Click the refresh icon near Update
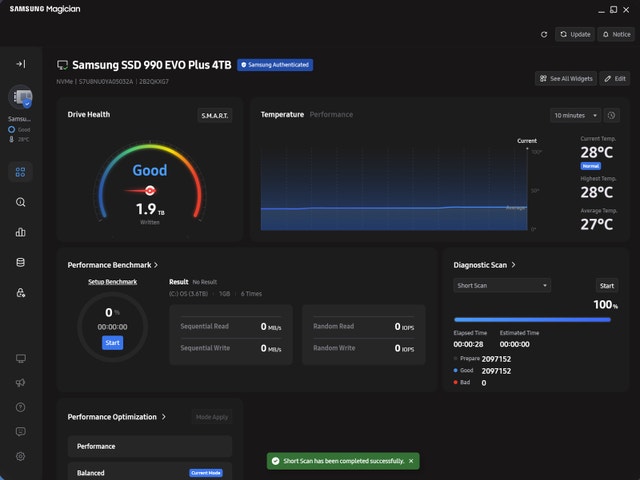 (544, 35)
